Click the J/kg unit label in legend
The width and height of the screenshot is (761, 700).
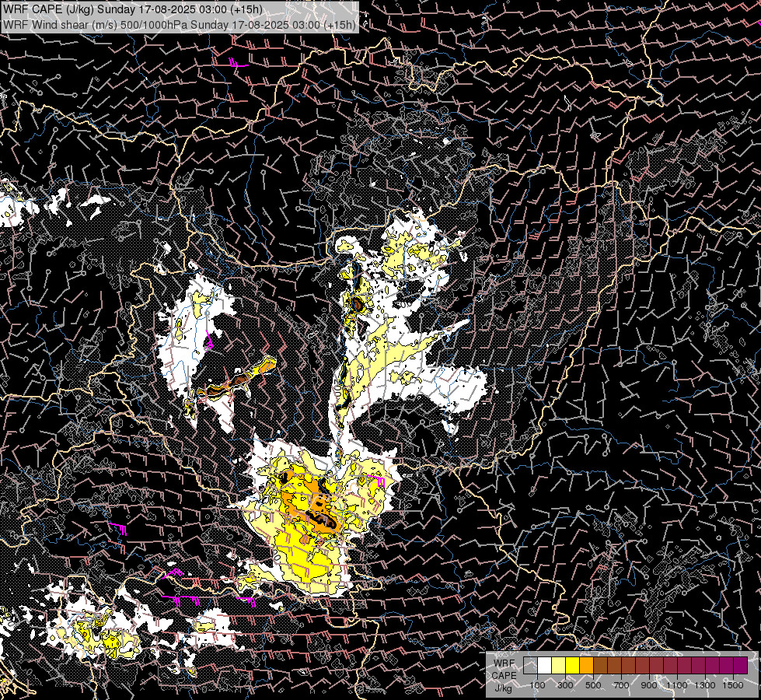(503, 688)
